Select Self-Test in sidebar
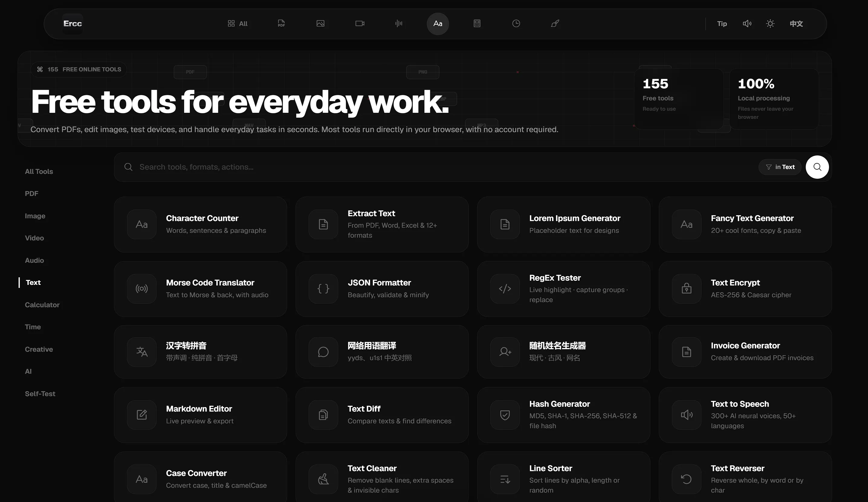Viewport: 868px width, 502px height. [x=40, y=393]
